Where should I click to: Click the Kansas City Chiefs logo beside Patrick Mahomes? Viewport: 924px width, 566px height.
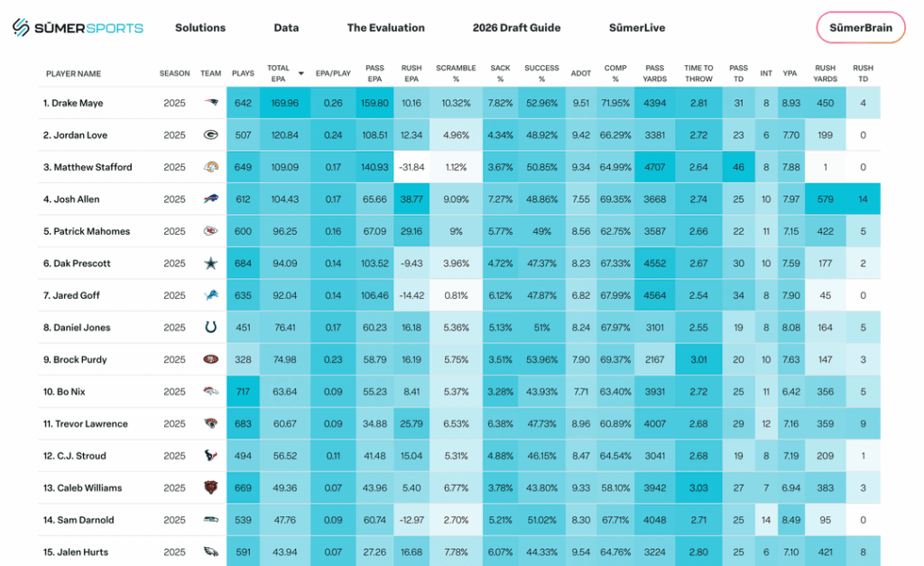pyautogui.click(x=210, y=231)
